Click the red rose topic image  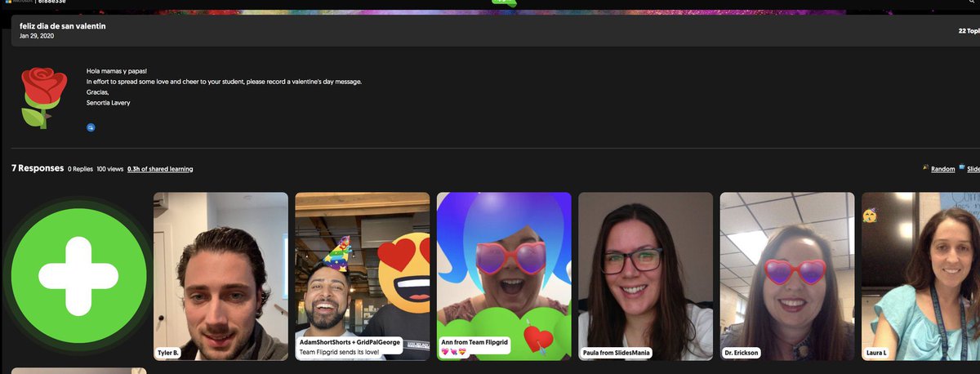tap(44, 97)
